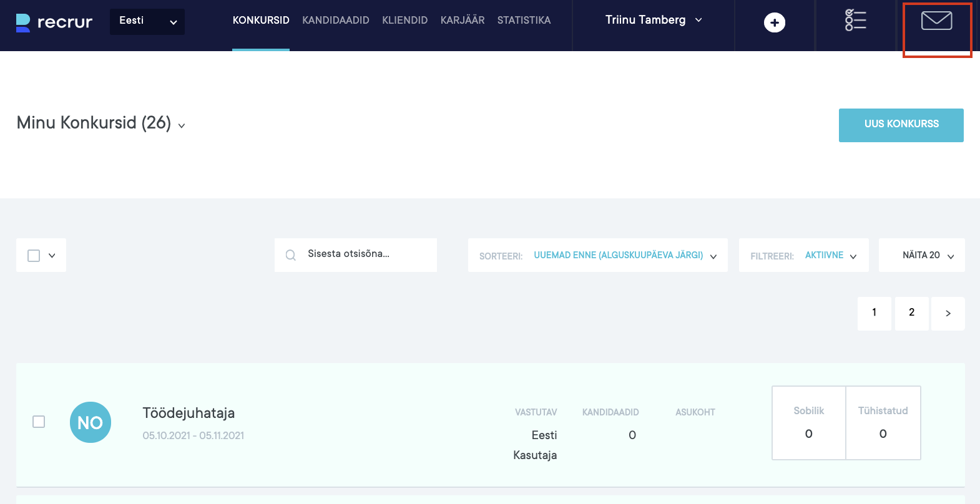
Task: Open the Statistika tab
Action: point(524,21)
